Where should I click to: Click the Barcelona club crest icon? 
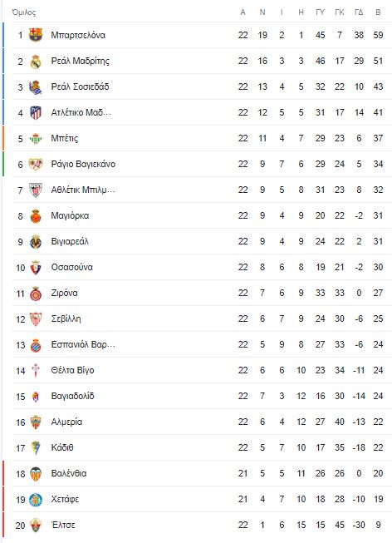point(36,35)
